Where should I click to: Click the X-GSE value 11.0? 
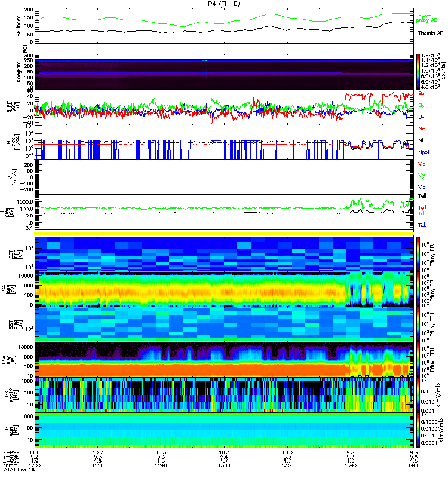(35, 452)
